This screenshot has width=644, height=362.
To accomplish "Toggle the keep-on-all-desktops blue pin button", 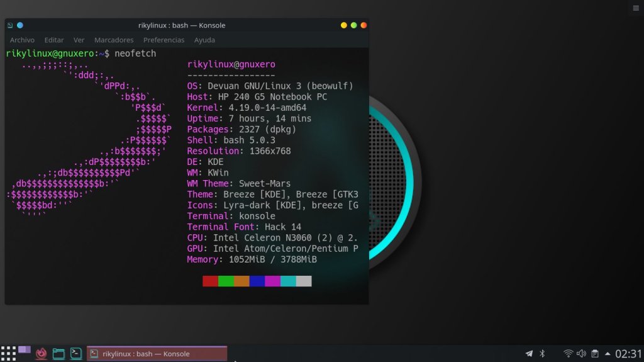I will pyautogui.click(x=19, y=25).
